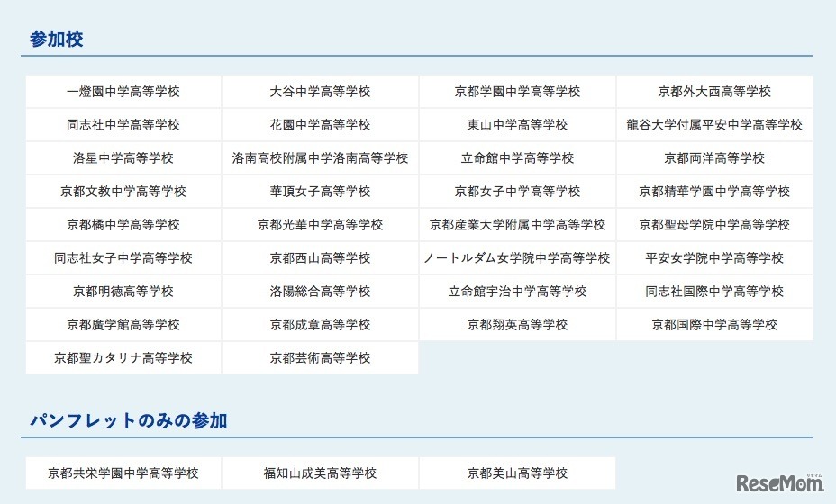Select 京都聖母学院中学高等学校 cell
836x504 pixels.
click(714, 225)
